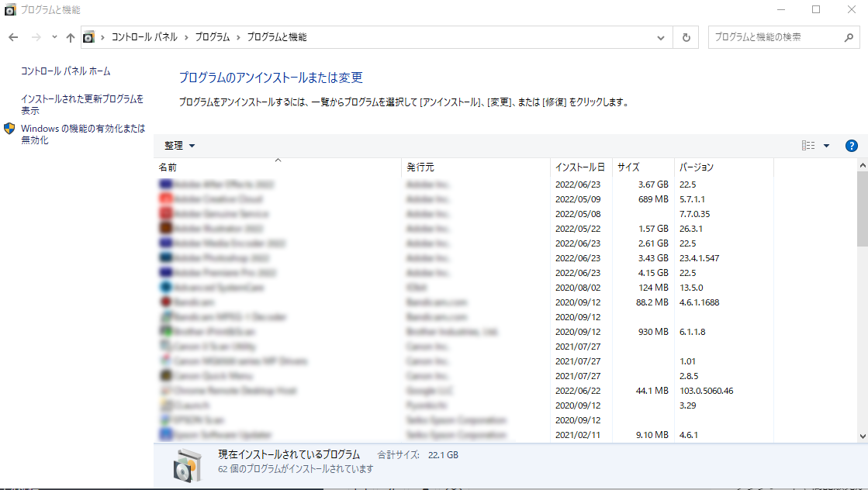Screen dimensions: 868x490
Task: Select the row with size "9.10 MB"
Action: pyautogui.click(x=464, y=435)
